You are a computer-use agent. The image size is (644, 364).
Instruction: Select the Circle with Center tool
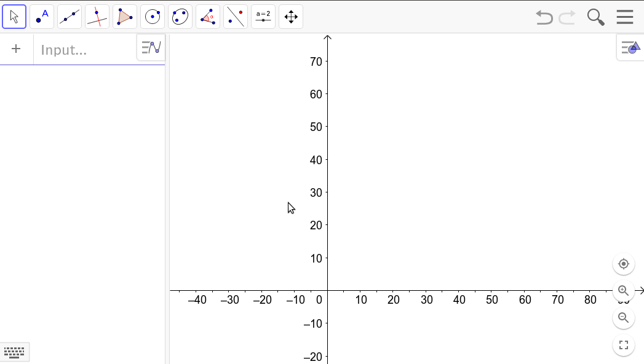152,17
